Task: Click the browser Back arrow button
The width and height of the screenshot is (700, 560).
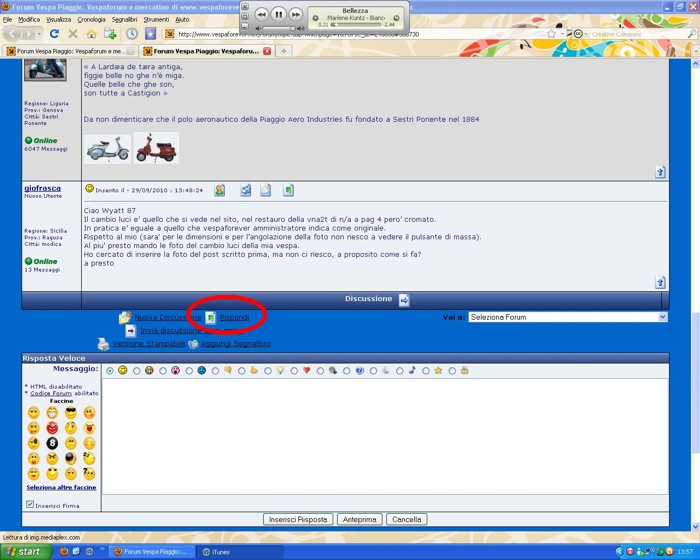Action: [x=12, y=33]
